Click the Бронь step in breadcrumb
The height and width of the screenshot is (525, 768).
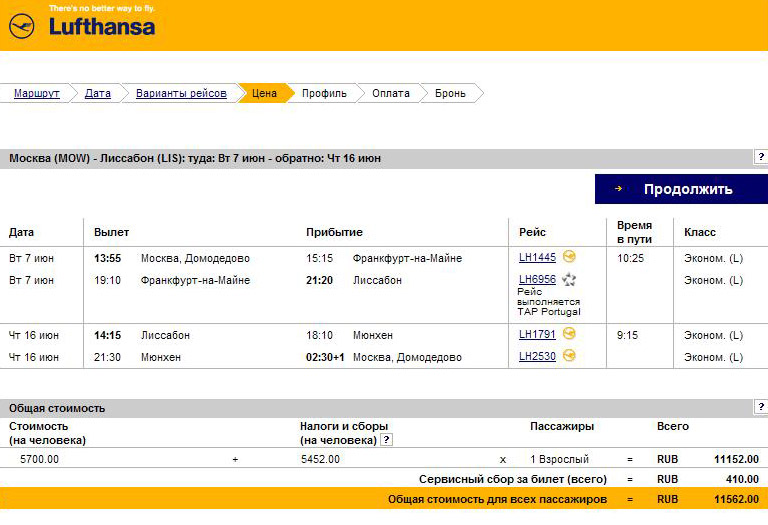click(x=450, y=94)
